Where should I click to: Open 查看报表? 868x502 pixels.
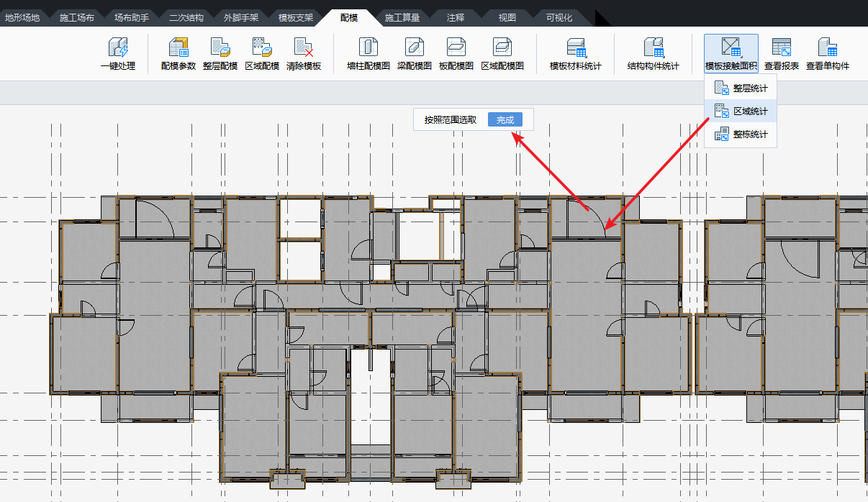782,55
